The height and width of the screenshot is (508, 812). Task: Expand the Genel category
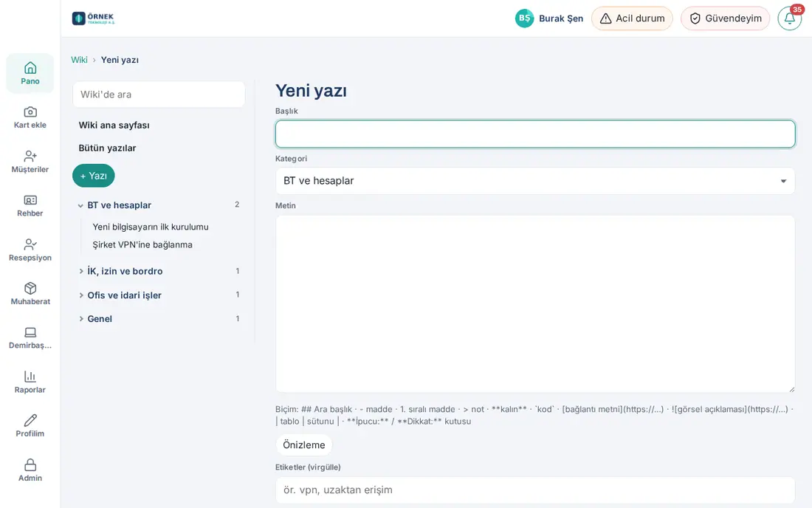tap(80, 318)
